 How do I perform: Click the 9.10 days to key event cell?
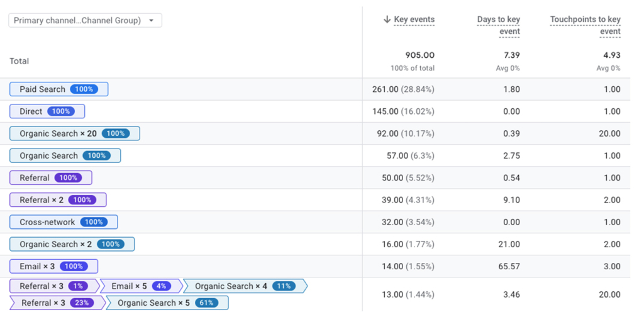tap(511, 200)
